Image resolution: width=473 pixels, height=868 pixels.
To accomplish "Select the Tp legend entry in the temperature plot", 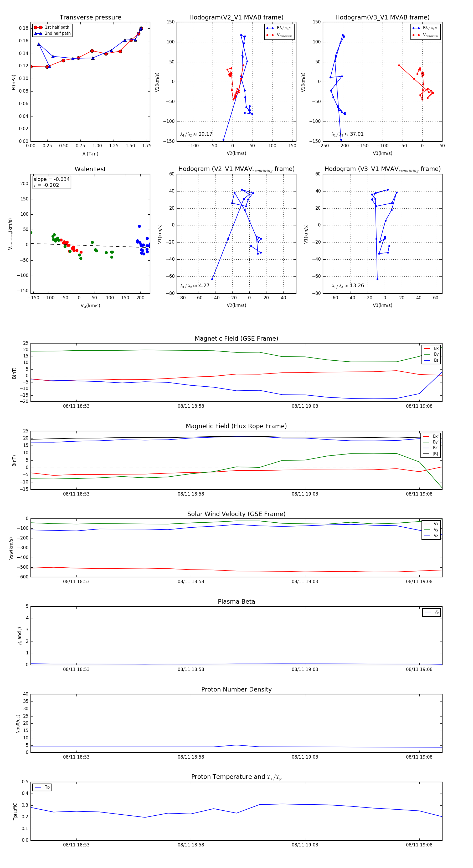I will point(42,788).
